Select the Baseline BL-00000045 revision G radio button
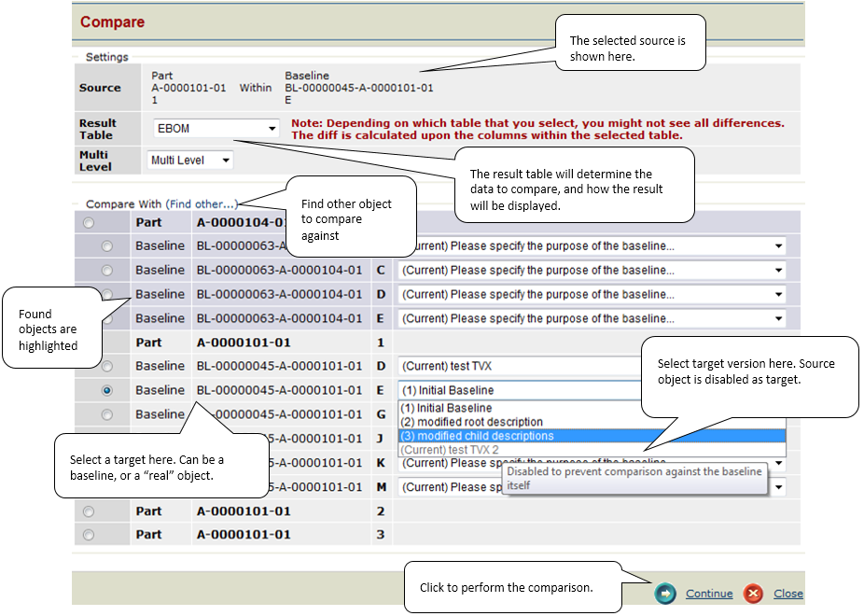 (x=107, y=414)
